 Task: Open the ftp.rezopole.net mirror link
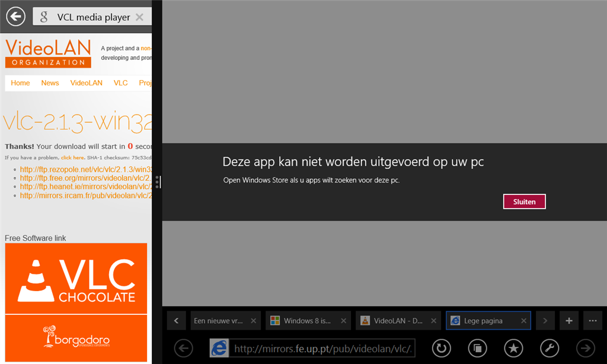tap(85, 169)
